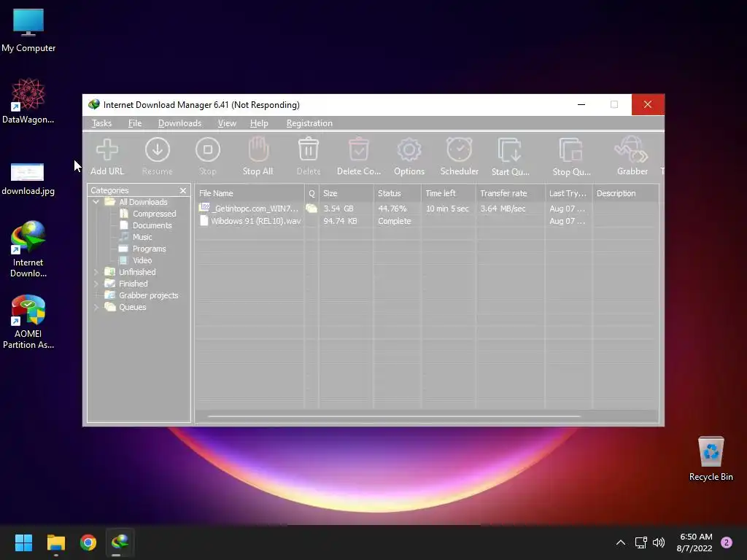The image size is (747, 560).
Task: Select the Programs category
Action: (149, 249)
